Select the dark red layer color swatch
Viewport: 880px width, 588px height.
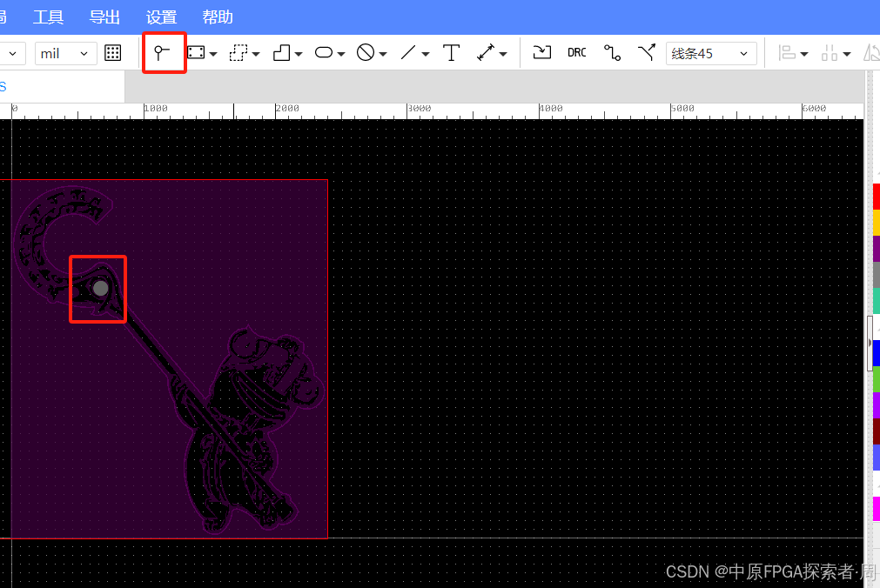coord(876,431)
